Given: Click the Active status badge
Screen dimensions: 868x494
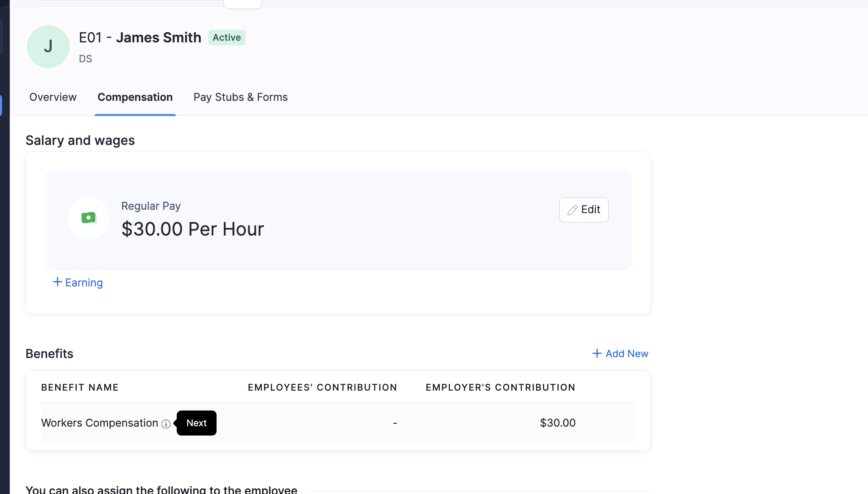Looking at the screenshot, I should click(x=227, y=37).
